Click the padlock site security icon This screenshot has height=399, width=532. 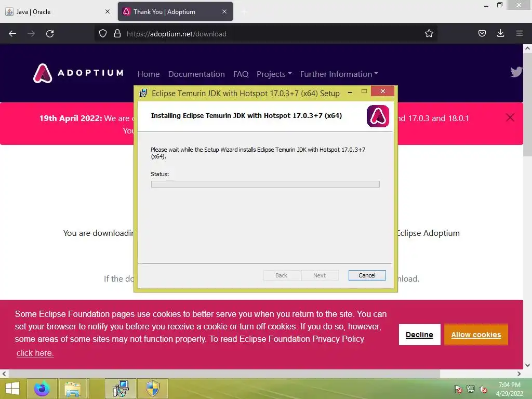117,34
